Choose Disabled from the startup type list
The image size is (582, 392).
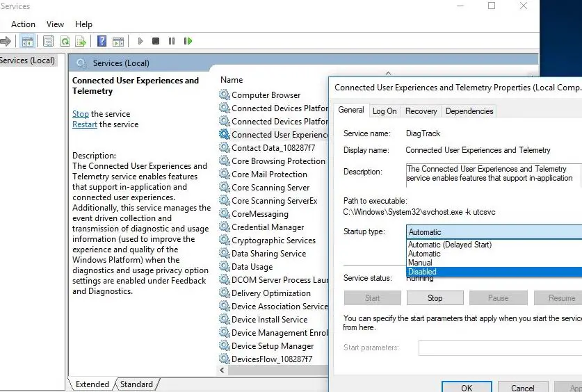494,272
